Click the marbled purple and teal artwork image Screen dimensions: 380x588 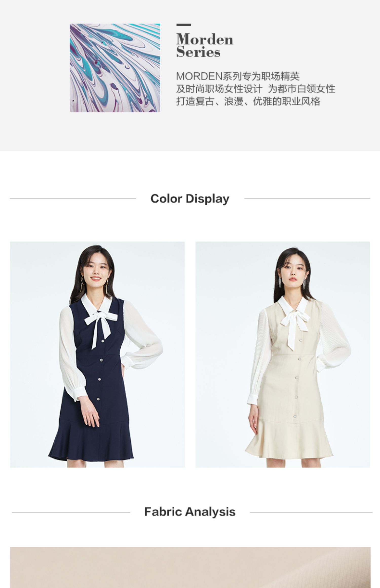point(115,68)
